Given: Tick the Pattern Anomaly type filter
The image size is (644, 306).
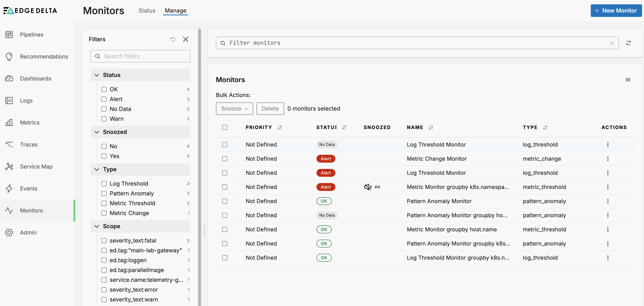Looking at the screenshot, I should (x=104, y=193).
